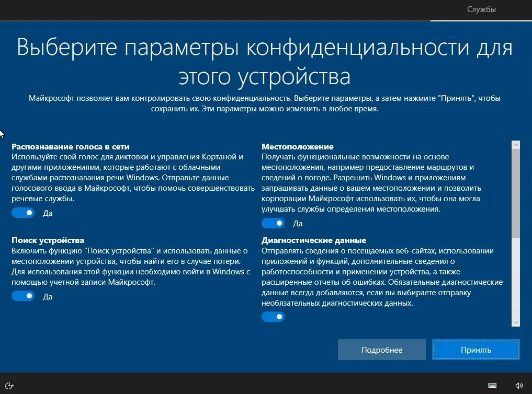Screen dimensions: 532x394
Task: Click the settings list scrollbar thumb
Action: 516,193
